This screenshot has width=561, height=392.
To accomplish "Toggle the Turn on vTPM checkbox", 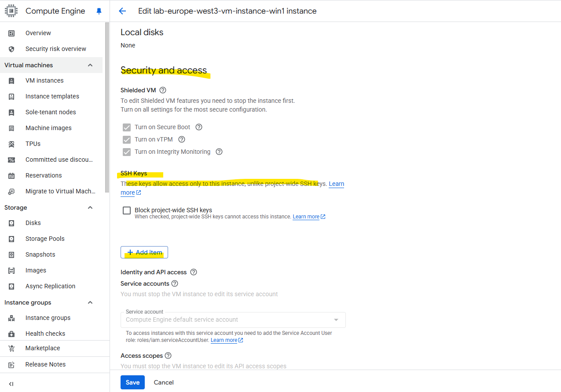I will click(x=127, y=140).
